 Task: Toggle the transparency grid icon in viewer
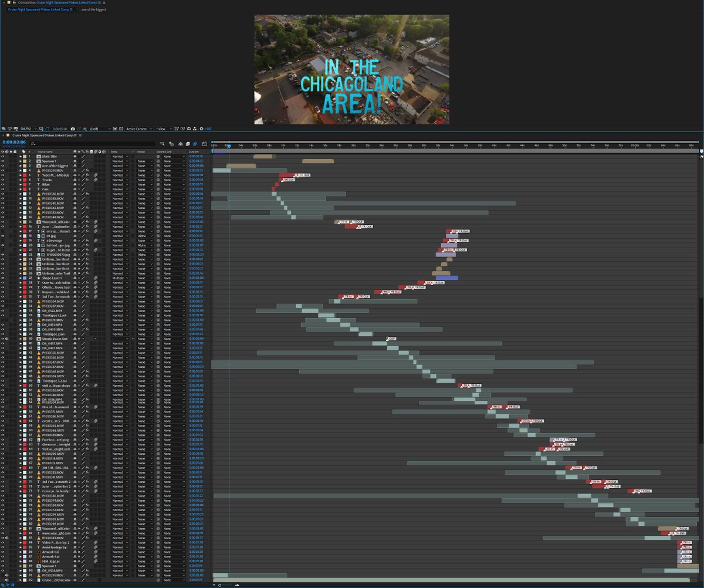(121, 129)
